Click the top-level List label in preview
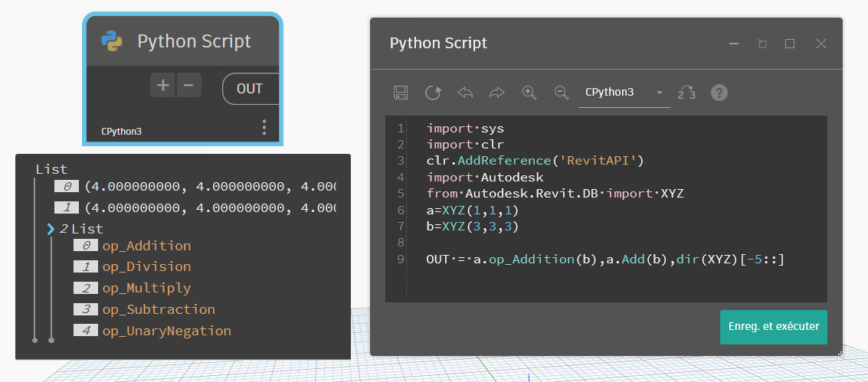868x382 pixels. point(51,169)
